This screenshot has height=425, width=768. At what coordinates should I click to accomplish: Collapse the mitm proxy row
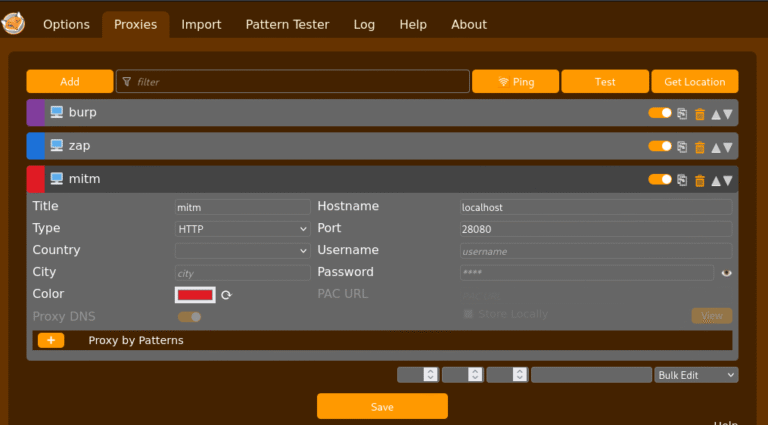click(x=382, y=179)
